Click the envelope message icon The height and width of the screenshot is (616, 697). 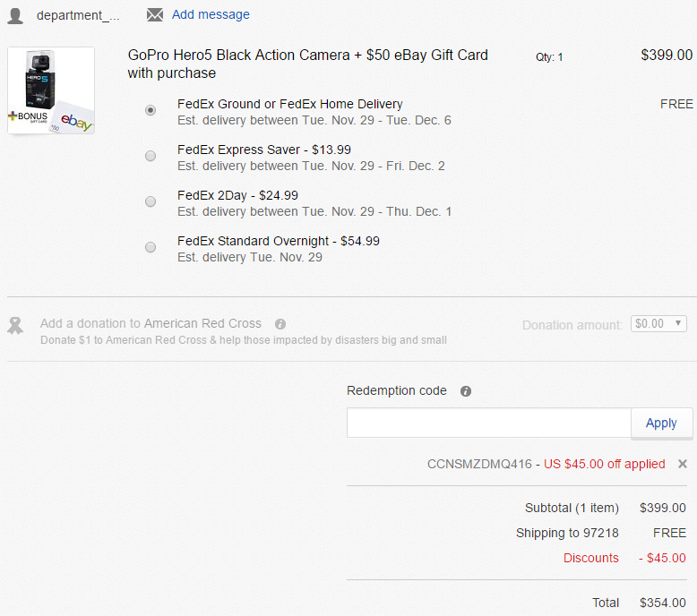click(155, 14)
